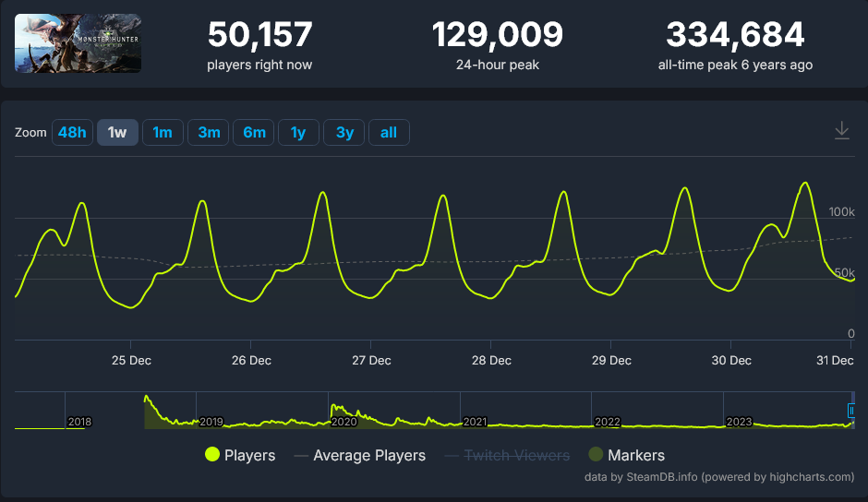Click the 28 Dec axis label
Image resolution: width=868 pixels, height=502 pixels.
[491, 360]
